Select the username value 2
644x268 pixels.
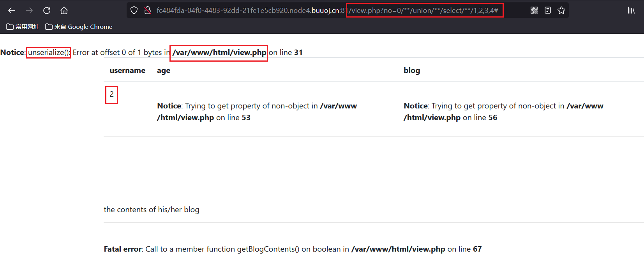(111, 94)
